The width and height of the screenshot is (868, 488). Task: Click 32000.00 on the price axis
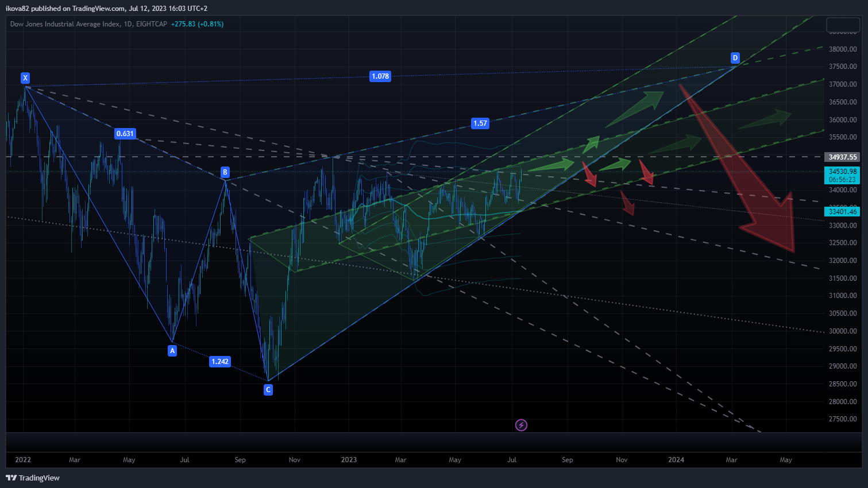click(x=843, y=261)
